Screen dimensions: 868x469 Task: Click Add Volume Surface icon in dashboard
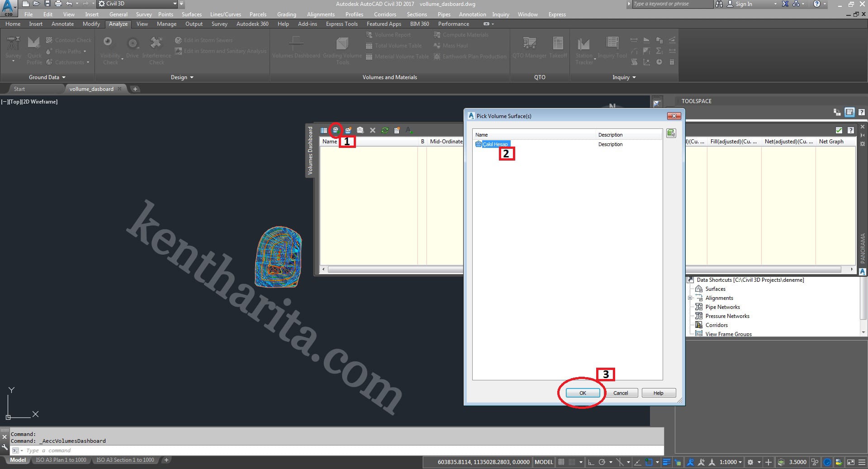click(335, 130)
